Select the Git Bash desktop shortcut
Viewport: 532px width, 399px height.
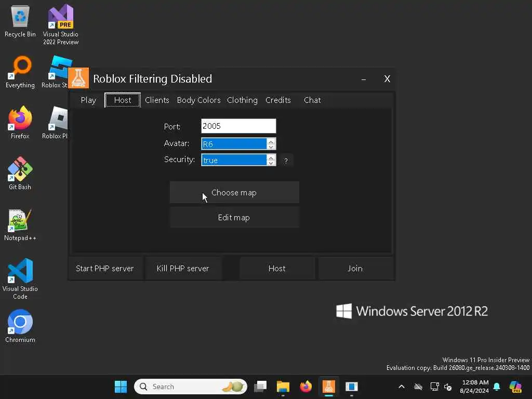coord(20,174)
